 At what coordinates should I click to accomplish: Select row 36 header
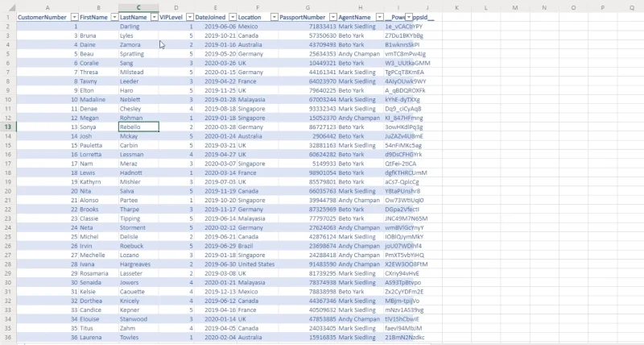pyautogui.click(x=8, y=338)
